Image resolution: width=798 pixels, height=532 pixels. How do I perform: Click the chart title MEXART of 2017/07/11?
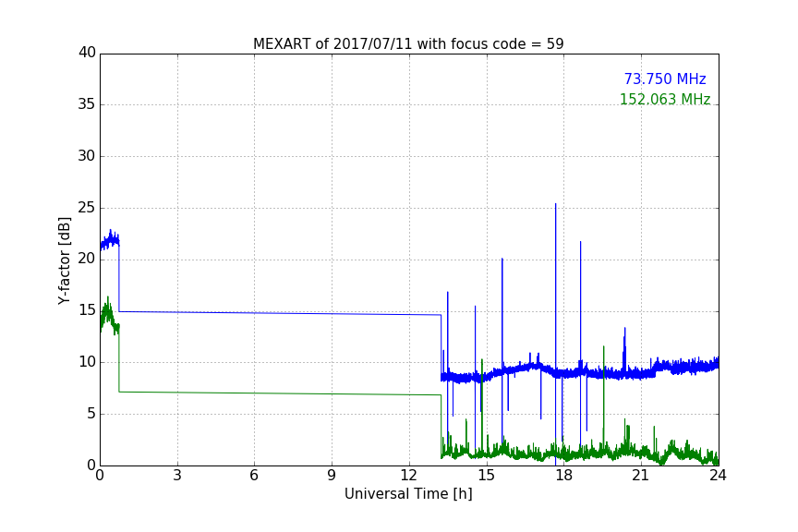(408, 44)
